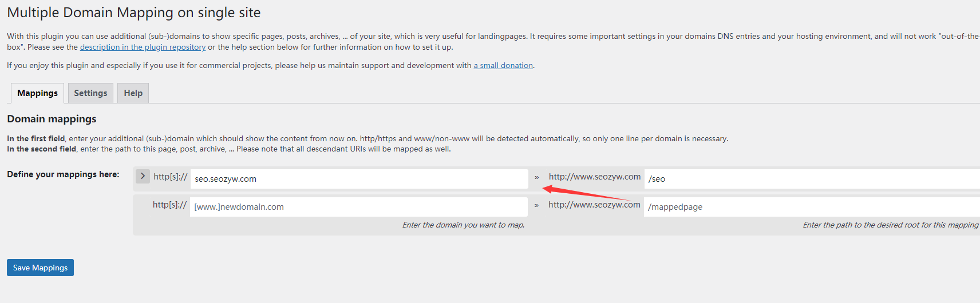Follow the small donation link

tap(503, 66)
